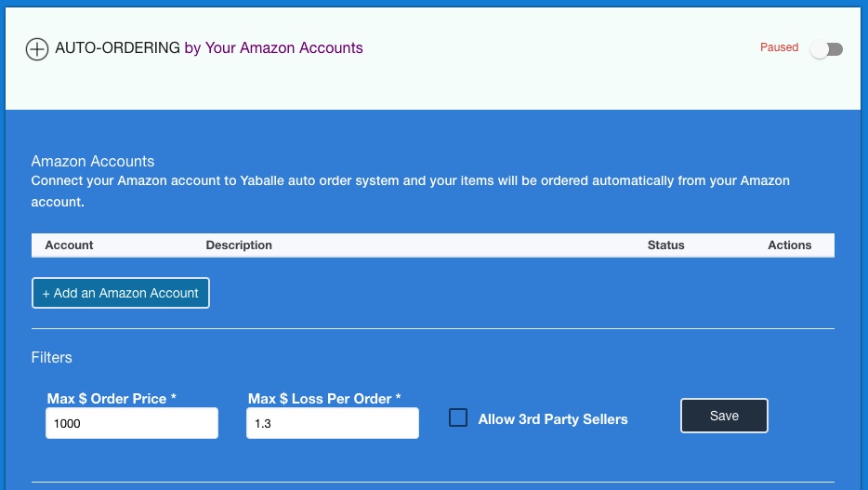Click the red Paused status label
The height and width of the screenshot is (490, 868).
pos(779,47)
